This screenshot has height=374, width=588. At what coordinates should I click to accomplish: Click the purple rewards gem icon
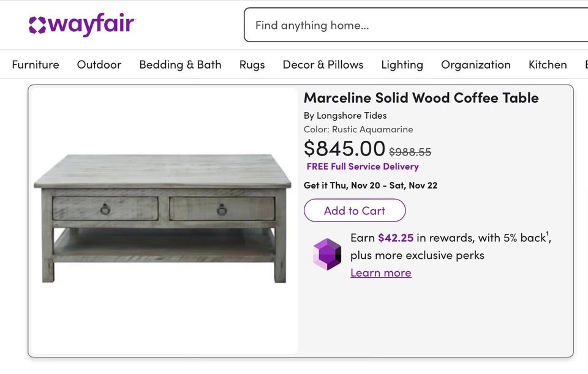[x=327, y=254]
